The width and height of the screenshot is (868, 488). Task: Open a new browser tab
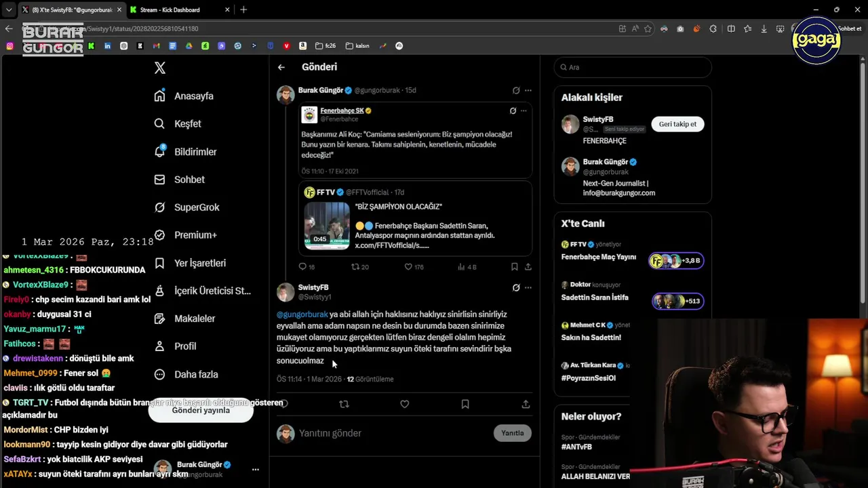[243, 9]
